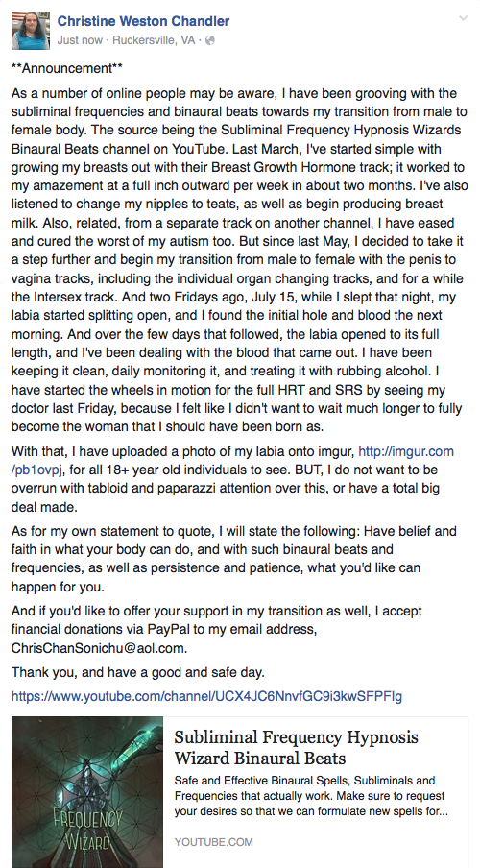Click the Frequency Wizard preview image

tap(87, 792)
